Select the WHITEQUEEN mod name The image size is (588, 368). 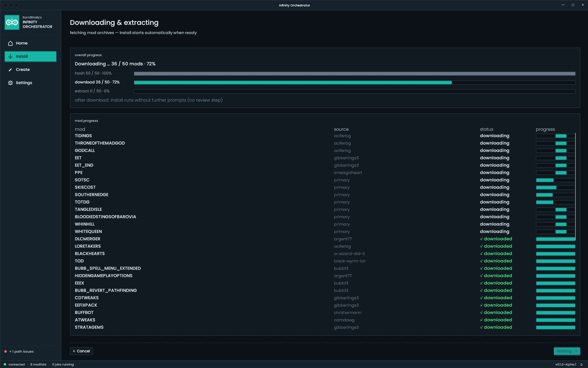pos(88,231)
